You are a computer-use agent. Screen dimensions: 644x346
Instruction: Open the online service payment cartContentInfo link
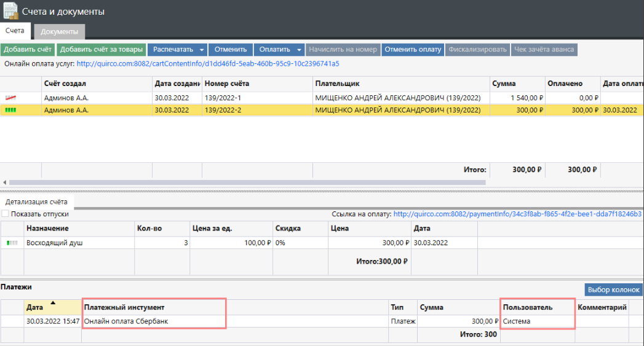[208, 64]
